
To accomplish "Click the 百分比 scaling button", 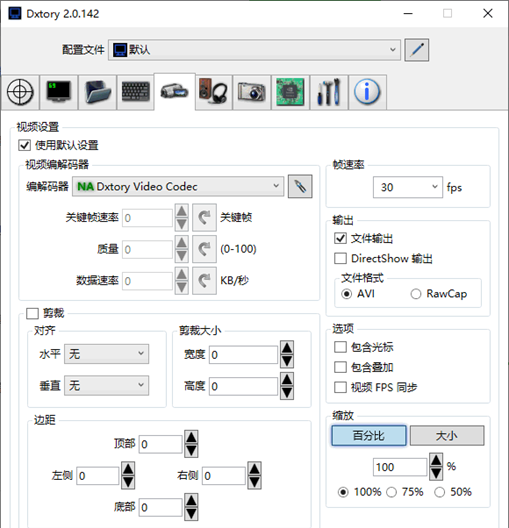I will tap(369, 436).
